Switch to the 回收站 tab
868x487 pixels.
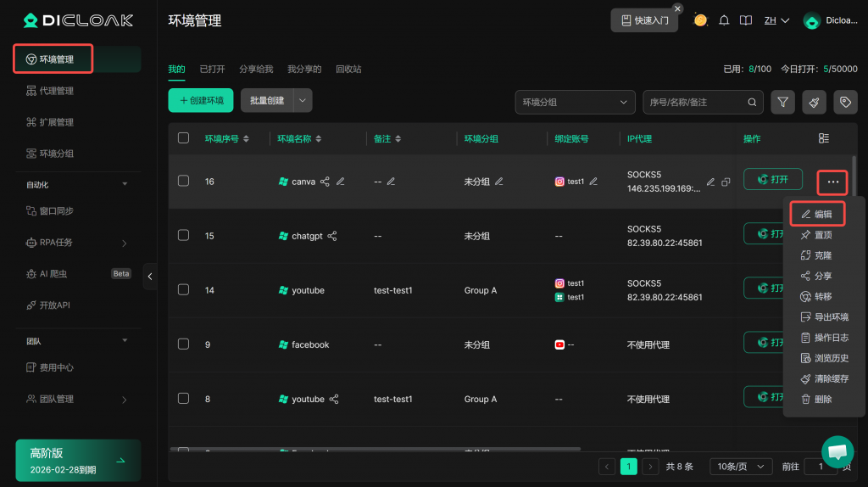(348, 70)
